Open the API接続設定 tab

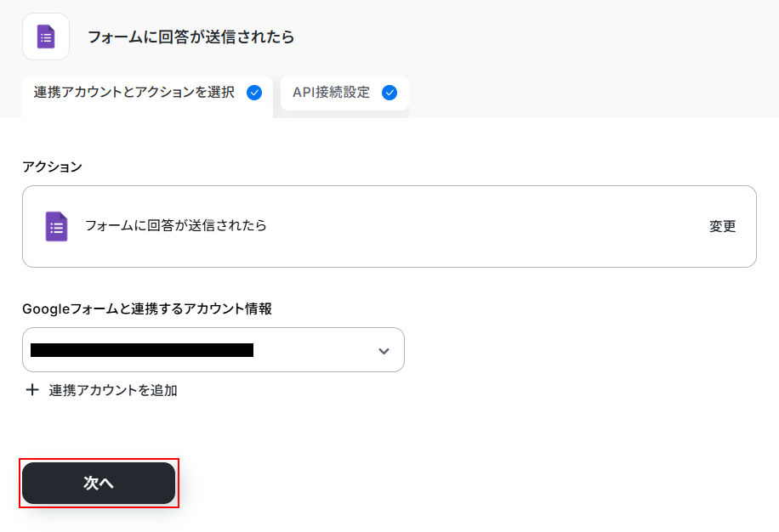[332, 93]
